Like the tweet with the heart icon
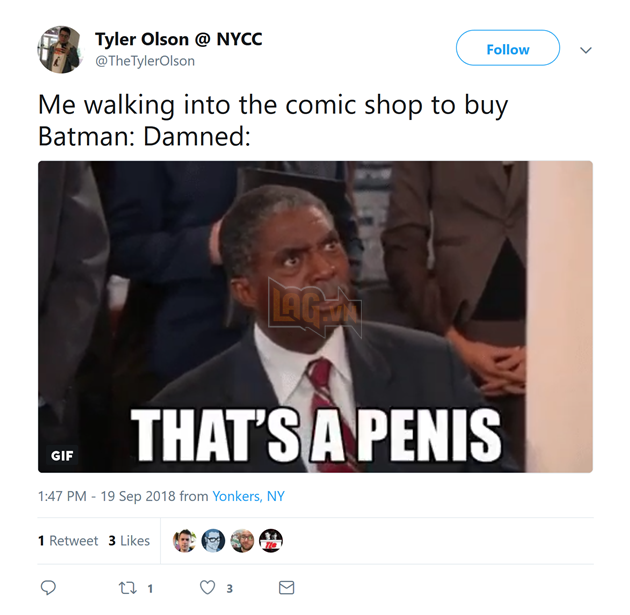The image size is (630, 615). point(208,588)
